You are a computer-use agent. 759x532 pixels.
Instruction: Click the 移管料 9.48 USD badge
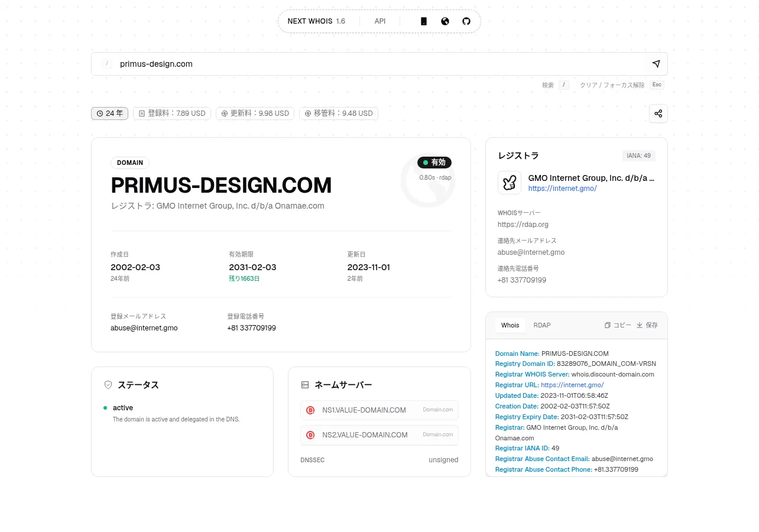(x=339, y=113)
